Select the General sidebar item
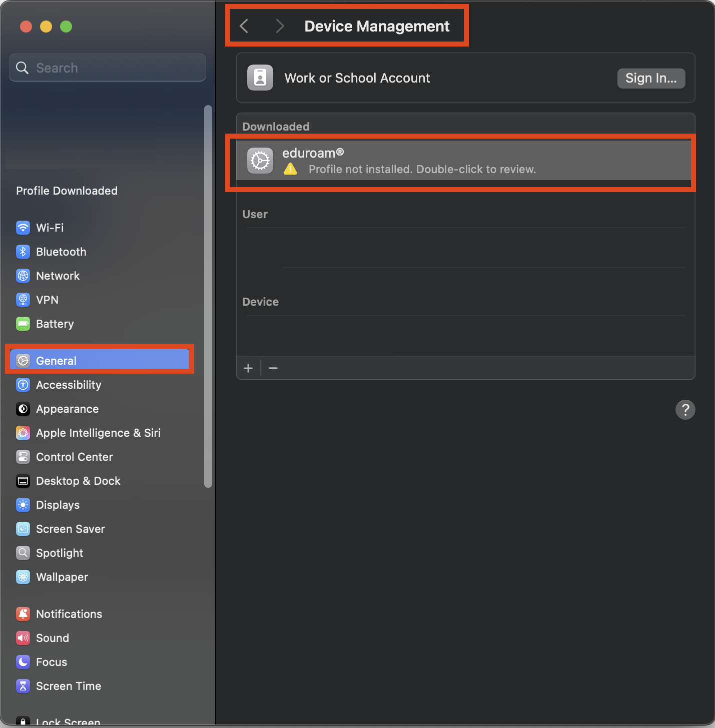Screen dimensions: 715x728 coord(100,361)
